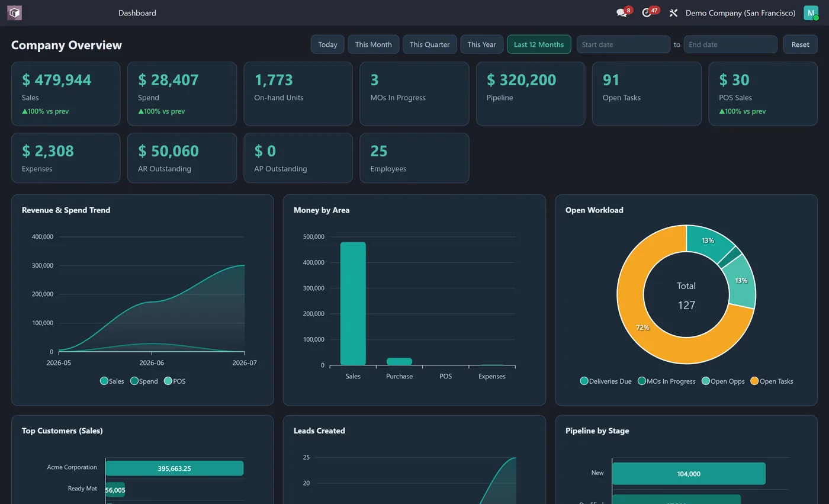Focus the Start date field

(x=624, y=44)
